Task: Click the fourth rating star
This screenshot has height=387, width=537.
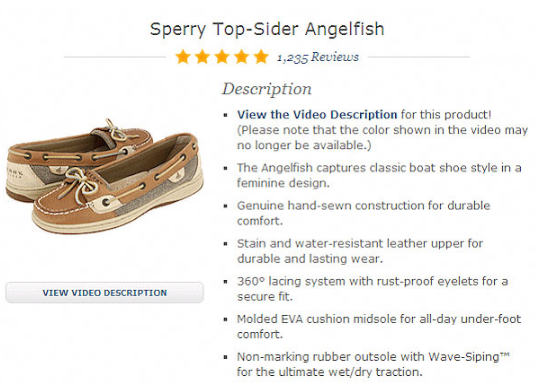Action: pyautogui.click(x=241, y=57)
